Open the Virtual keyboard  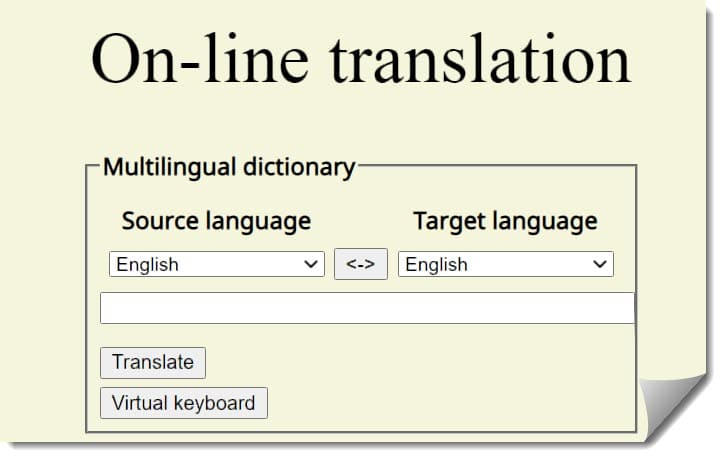click(184, 403)
